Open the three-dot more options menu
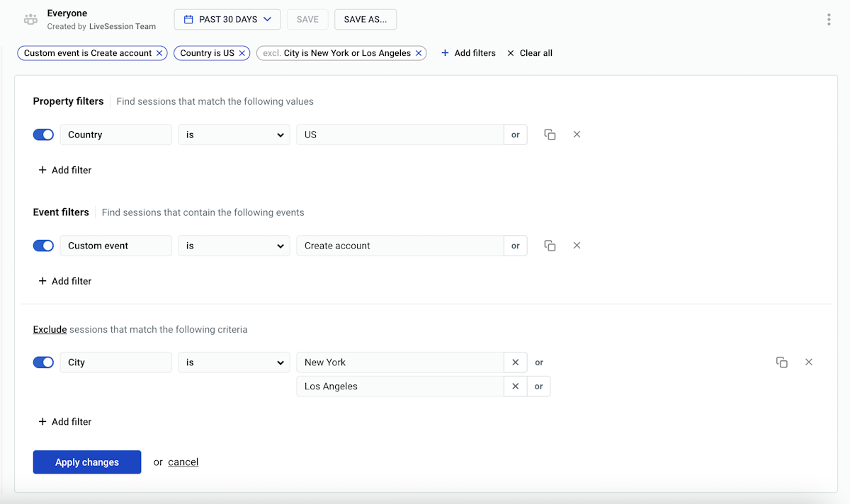The height and width of the screenshot is (504, 850). coord(829,20)
